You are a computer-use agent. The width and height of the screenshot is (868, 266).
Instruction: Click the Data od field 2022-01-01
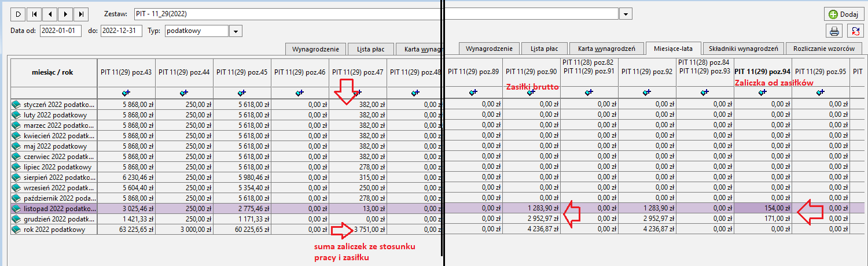click(x=61, y=31)
